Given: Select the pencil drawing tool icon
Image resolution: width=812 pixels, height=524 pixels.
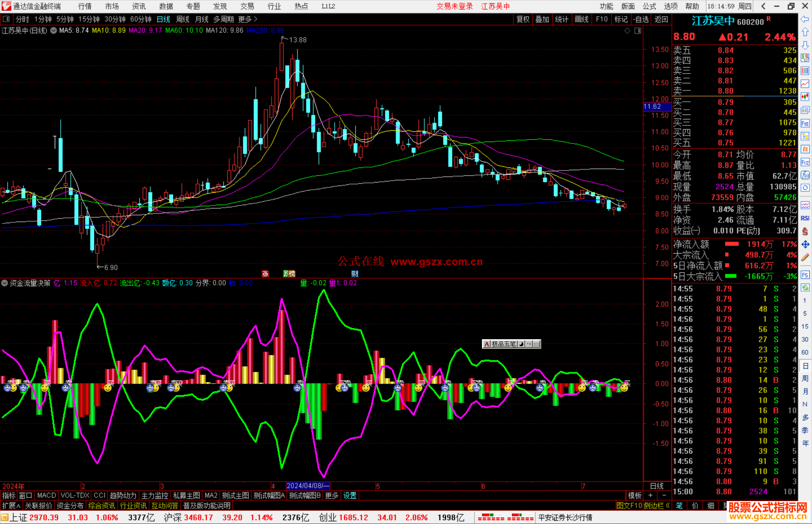Looking at the screenshot, I should [805, 257].
